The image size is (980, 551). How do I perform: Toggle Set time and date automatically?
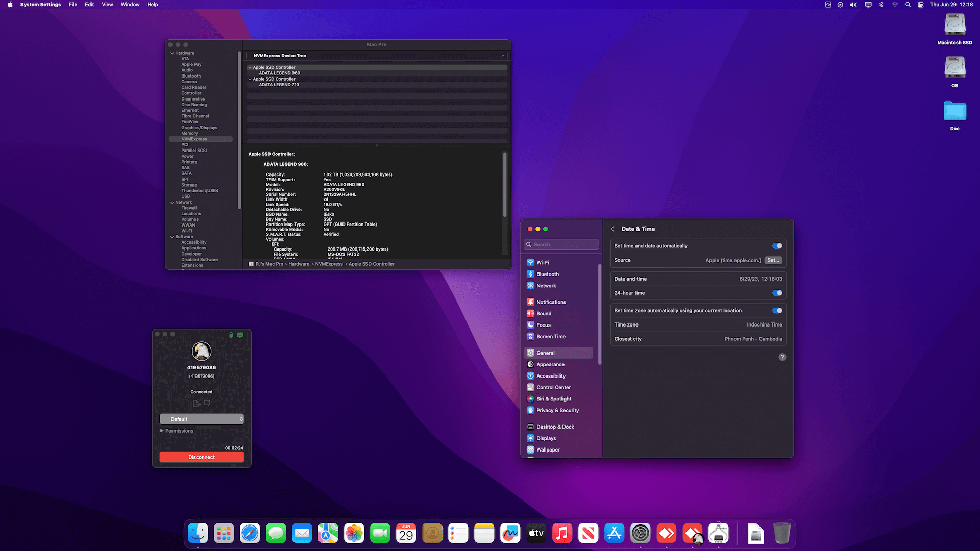point(777,246)
